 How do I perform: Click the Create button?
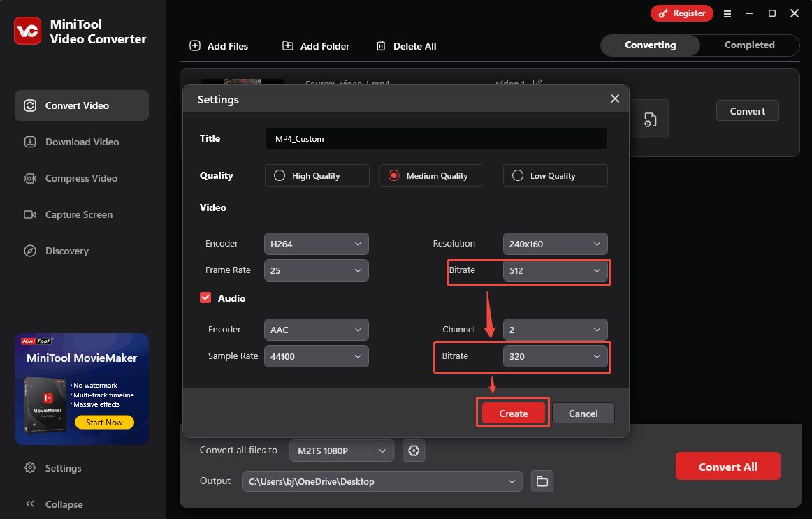click(x=513, y=414)
